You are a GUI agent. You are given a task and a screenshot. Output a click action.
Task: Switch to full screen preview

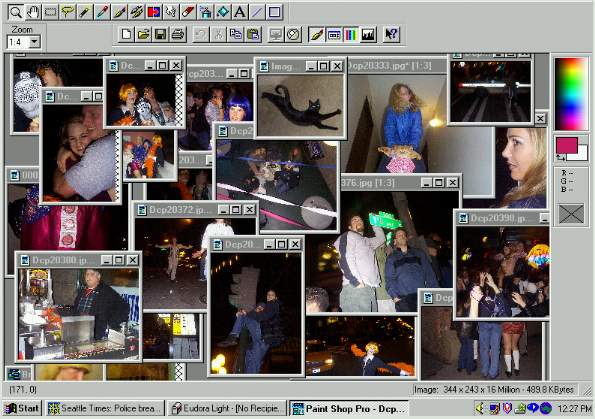click(276, 35)
